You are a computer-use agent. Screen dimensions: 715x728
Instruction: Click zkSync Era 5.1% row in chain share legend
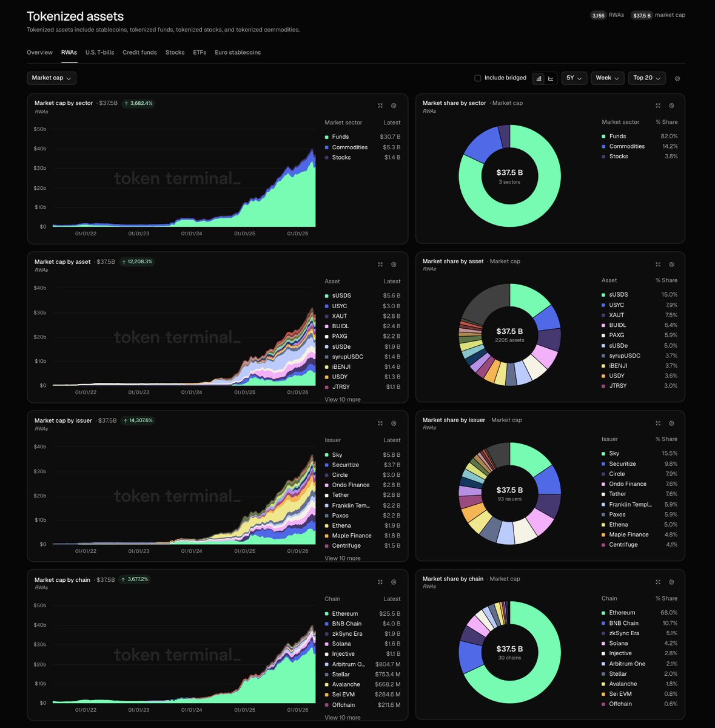640,633
